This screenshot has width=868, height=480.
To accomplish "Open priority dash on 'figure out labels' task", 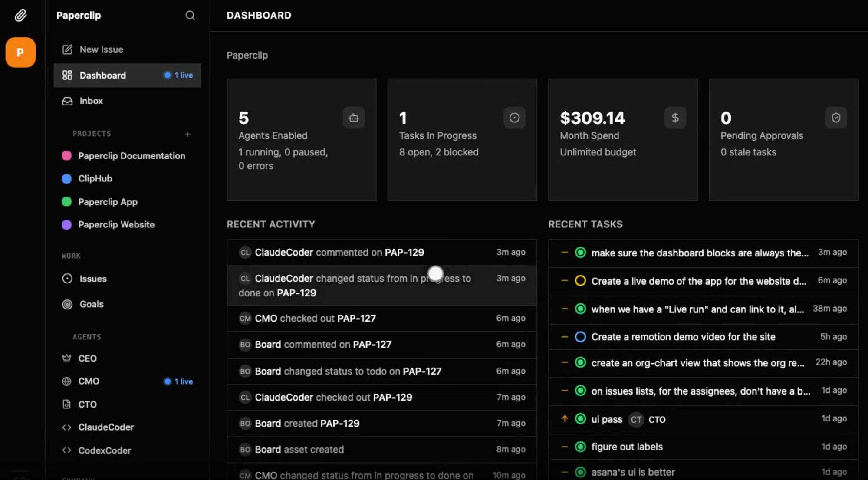I will (x=564, y=447).
